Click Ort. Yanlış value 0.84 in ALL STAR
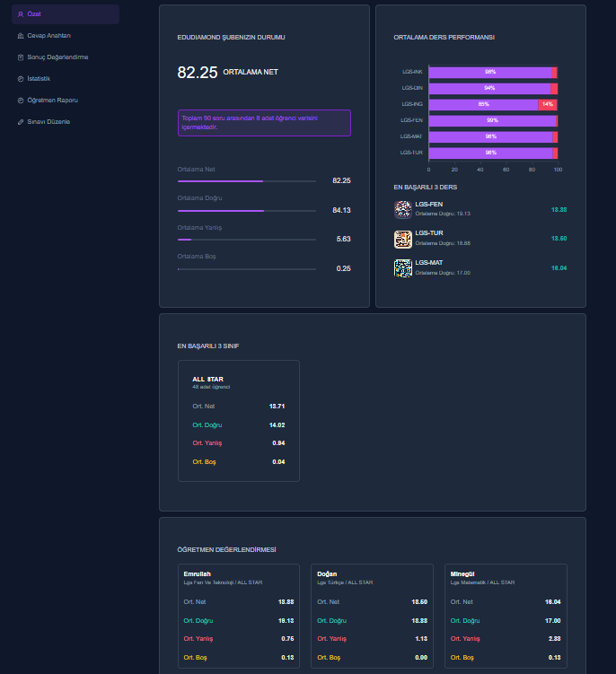Screen dimensions: 616x674 [278, 443]
